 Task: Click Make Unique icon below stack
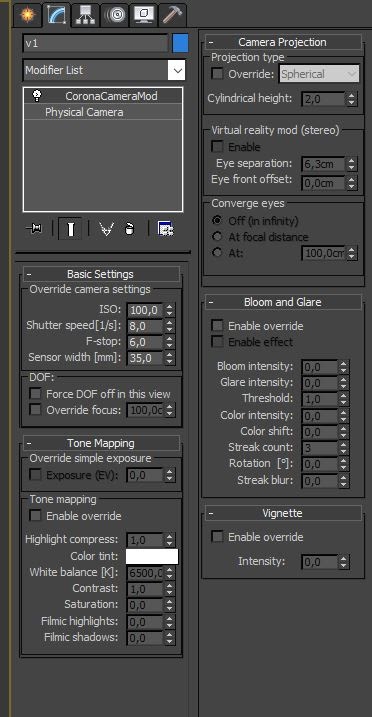(106, 228)
